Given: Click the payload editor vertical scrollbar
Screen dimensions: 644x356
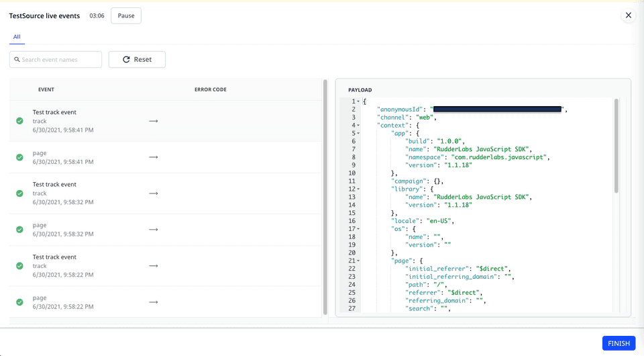Looking at the screenshot, I should pos(616,146).
